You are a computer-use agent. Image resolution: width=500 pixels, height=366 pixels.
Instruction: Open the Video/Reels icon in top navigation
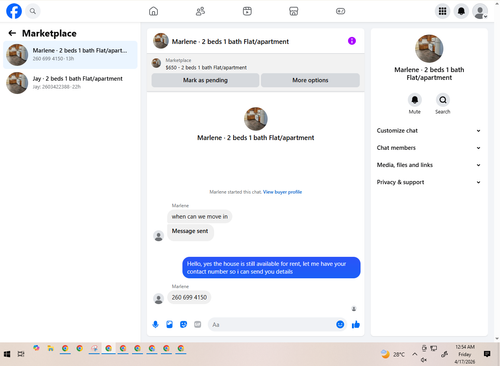[x=247, y=11]
